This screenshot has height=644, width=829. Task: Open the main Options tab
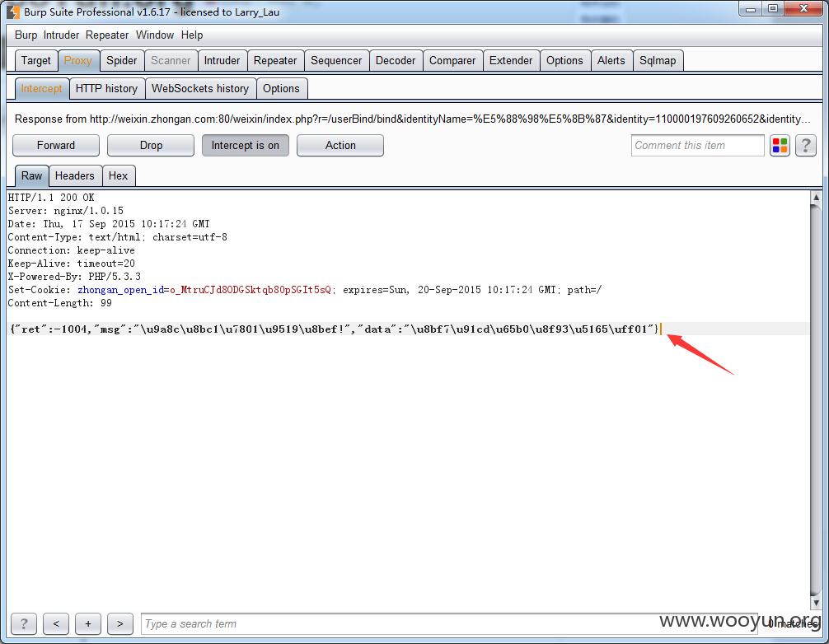(564, 60)
